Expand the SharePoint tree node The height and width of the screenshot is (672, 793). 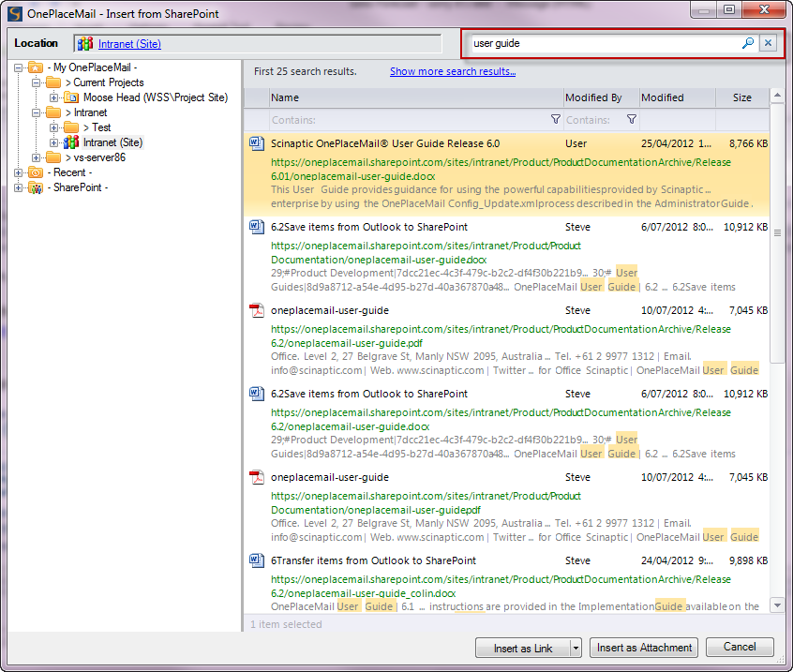pyautogui.click(x=20, y=187)
